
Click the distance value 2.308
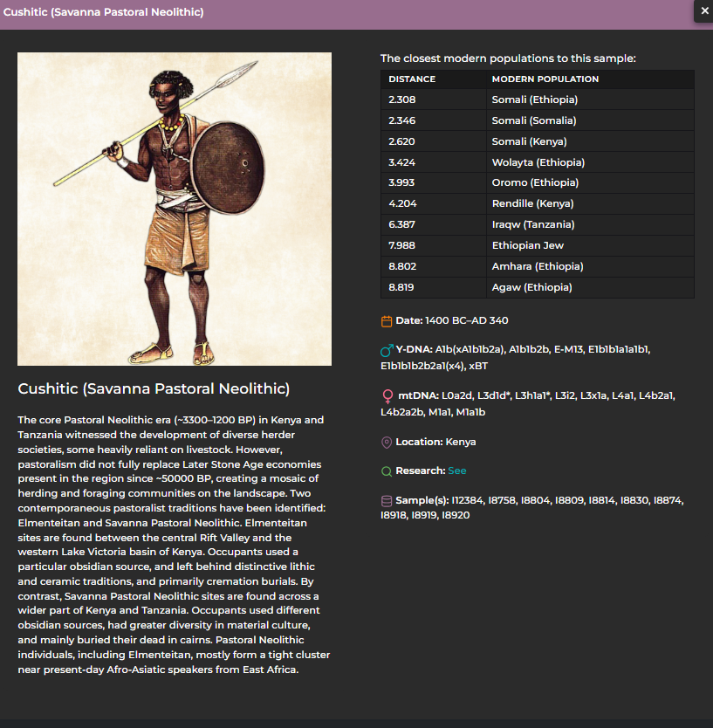point(402,100)
